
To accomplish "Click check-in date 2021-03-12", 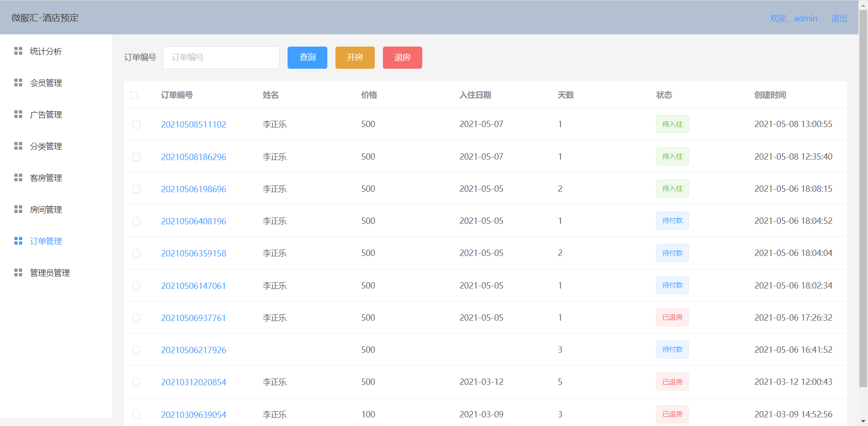I will click(x=481, y=382).
